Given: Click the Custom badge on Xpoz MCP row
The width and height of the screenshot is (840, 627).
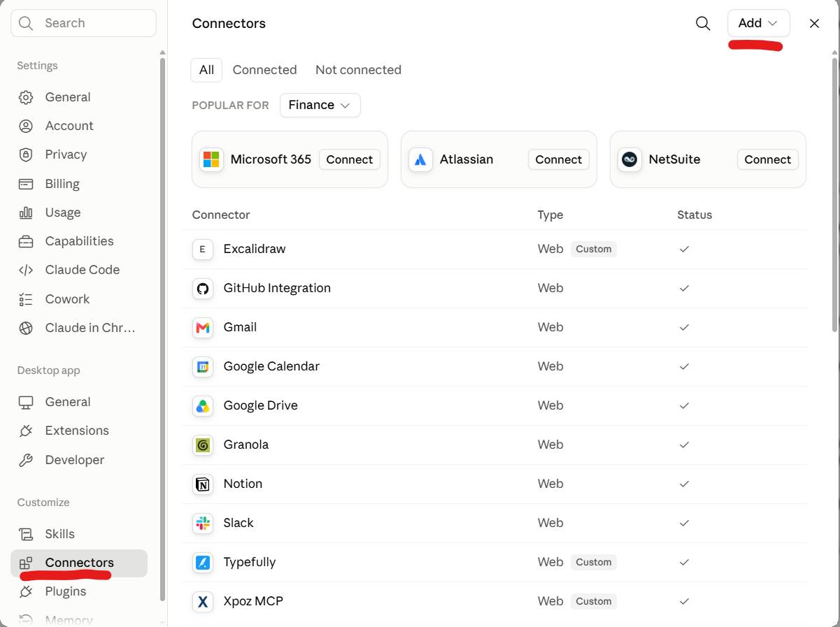Looking at the screenshot, I should [594, 601].
